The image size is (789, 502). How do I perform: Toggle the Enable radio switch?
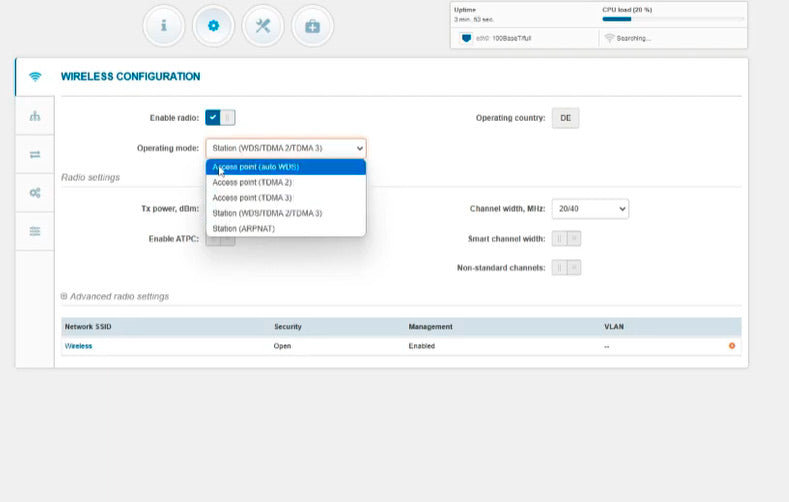[220, 118]
